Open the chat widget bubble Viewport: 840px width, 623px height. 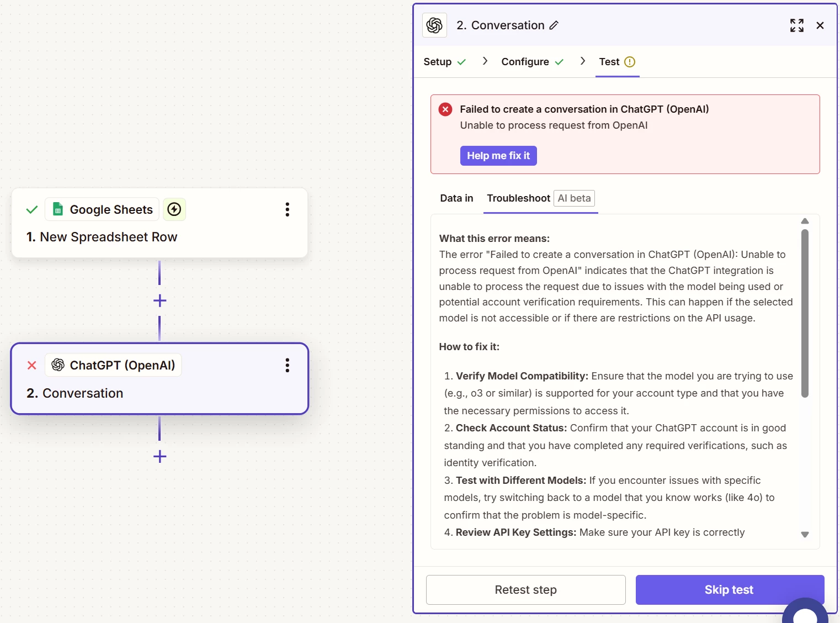805,612
